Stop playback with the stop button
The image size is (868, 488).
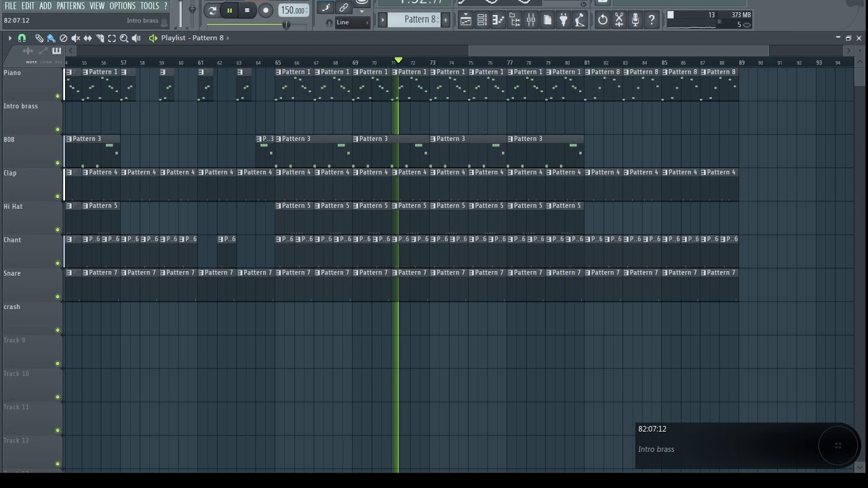point(248,10)
